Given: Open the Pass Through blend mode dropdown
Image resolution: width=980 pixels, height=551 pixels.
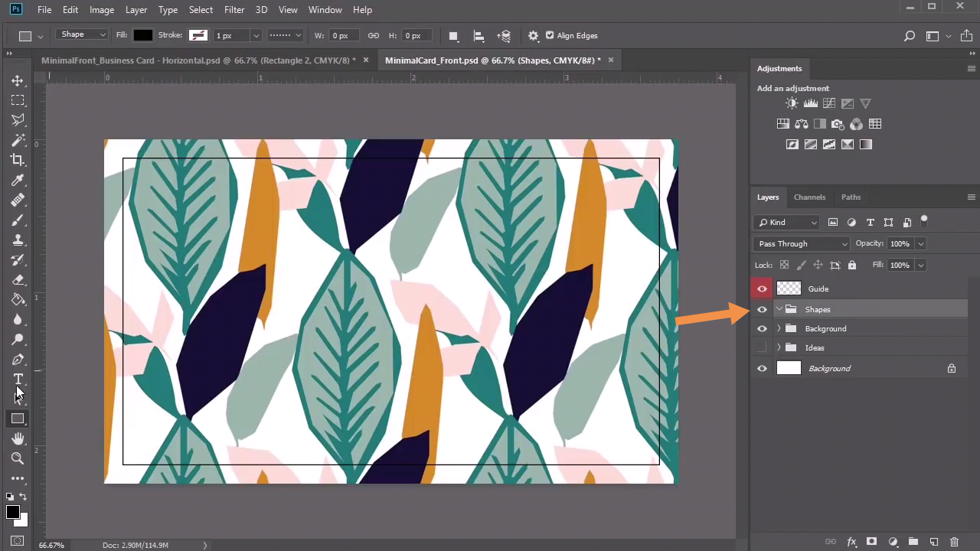Looking at the screenshot, I should point(802,243).
